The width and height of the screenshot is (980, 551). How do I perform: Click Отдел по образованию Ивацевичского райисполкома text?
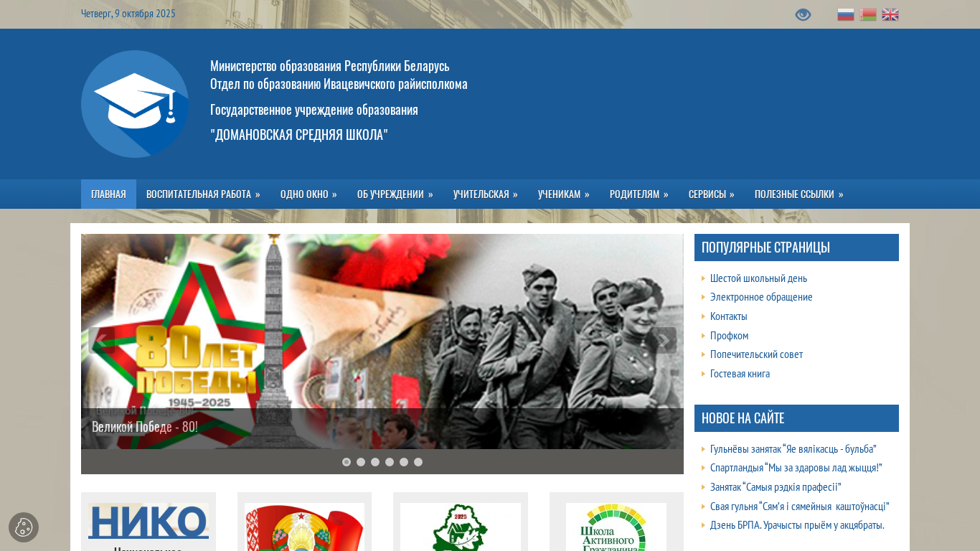(x=339, y=84)
